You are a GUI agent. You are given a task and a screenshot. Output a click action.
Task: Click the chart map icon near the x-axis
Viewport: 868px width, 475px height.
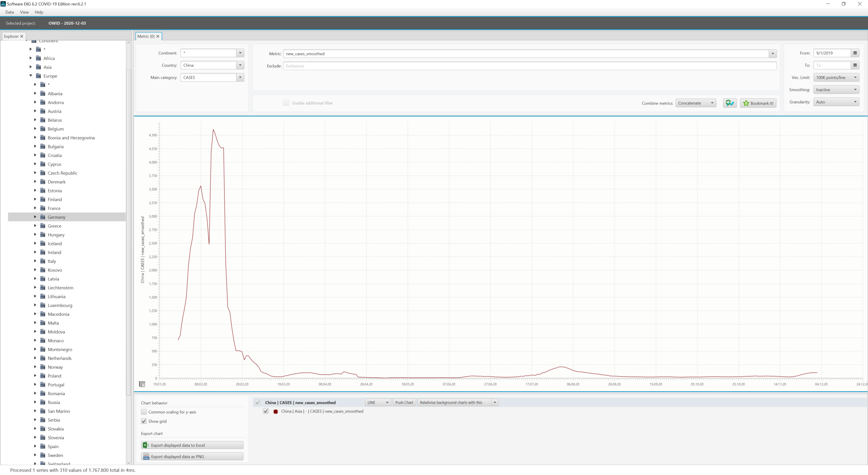[x=142, y=384]
